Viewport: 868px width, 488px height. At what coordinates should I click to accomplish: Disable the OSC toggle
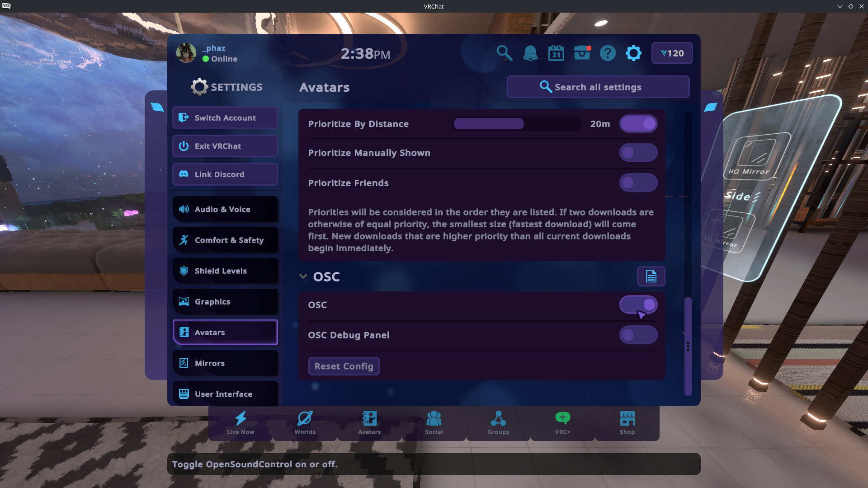(x=638, y=305)
